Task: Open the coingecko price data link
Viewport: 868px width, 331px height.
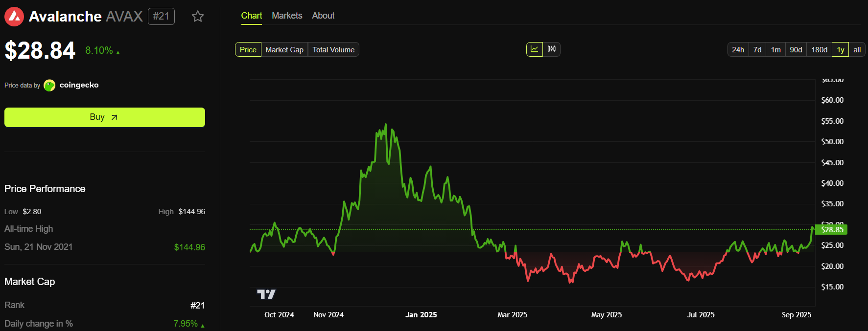Action: (x=79, y=85)
